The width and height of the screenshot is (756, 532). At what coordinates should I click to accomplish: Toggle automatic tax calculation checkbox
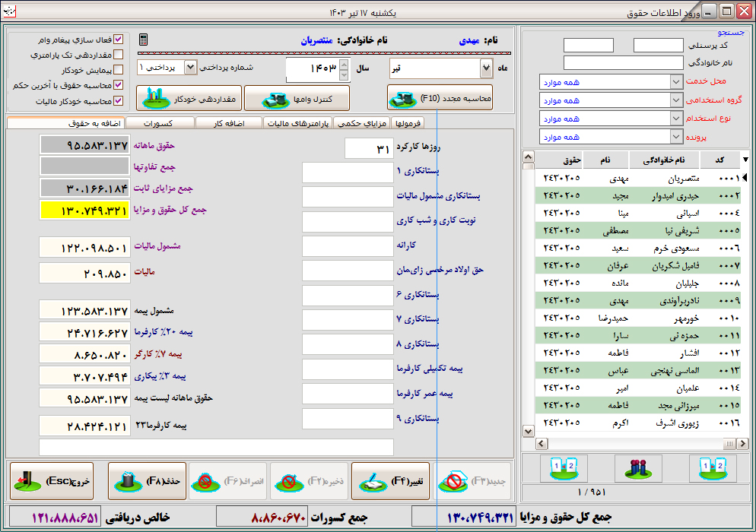pyautogui.click(x=118, y=101)
